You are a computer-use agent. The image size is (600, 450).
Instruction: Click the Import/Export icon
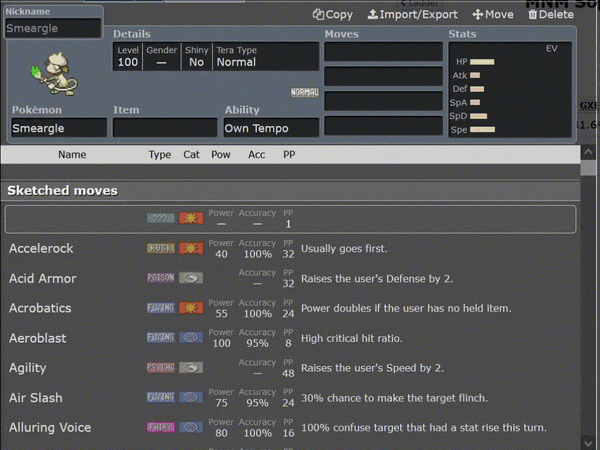[x=373, y=15]
